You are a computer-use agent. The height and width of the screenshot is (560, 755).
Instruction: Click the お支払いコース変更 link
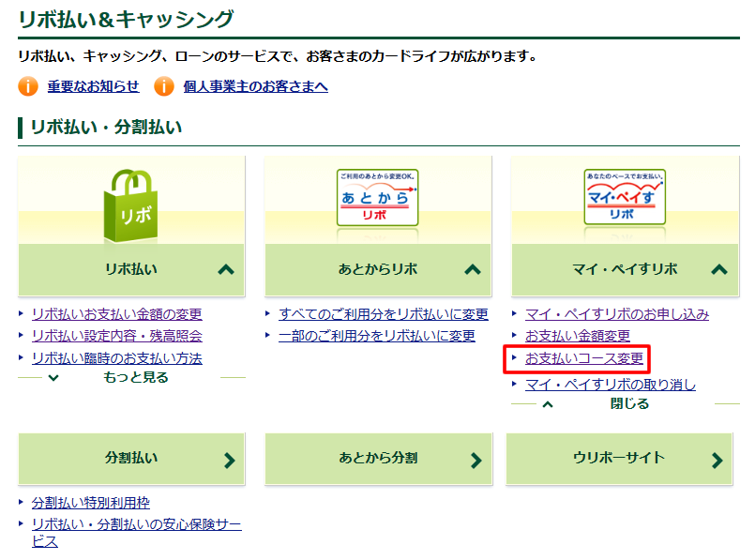pyautogui.click(x=583, y=359)
